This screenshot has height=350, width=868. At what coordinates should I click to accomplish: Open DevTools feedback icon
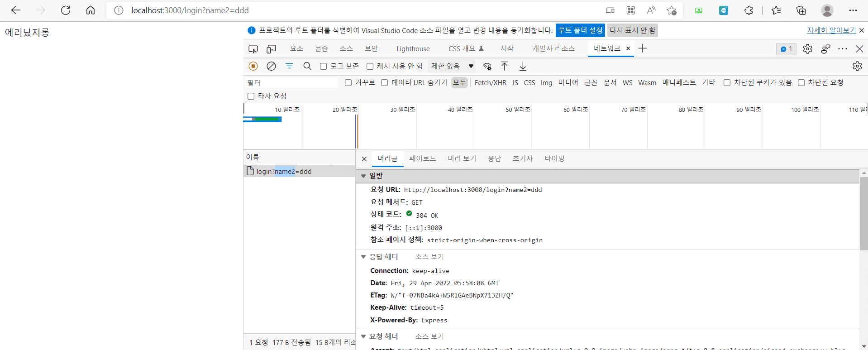[x=825, y=49]
